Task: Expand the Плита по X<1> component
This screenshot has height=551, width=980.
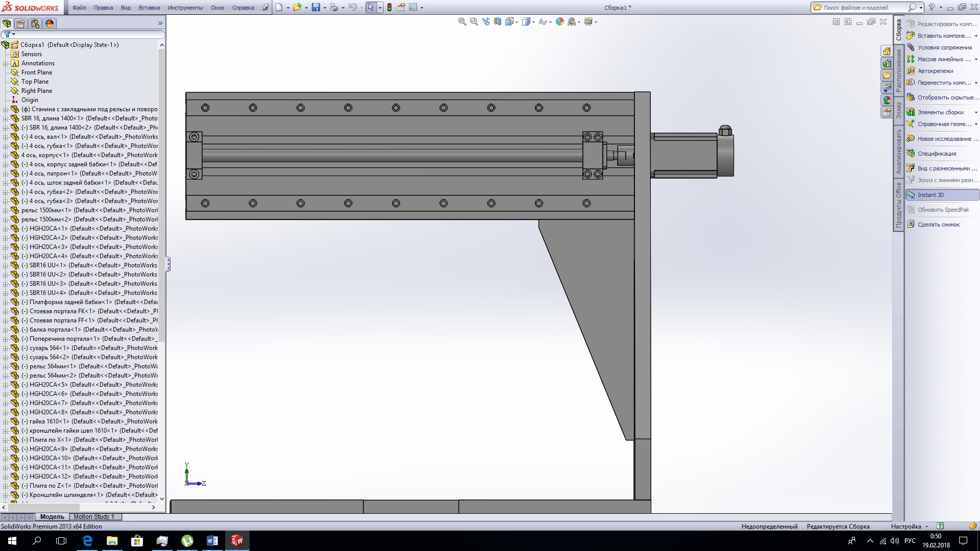Action: (x=5, y=440)
